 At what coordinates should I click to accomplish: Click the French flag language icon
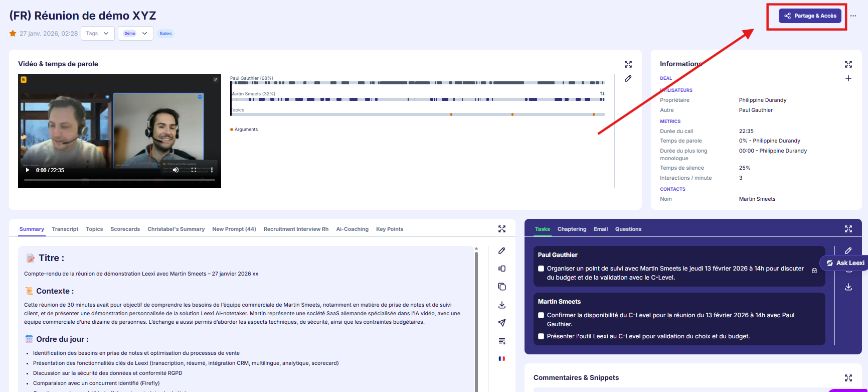pos(502,358)
